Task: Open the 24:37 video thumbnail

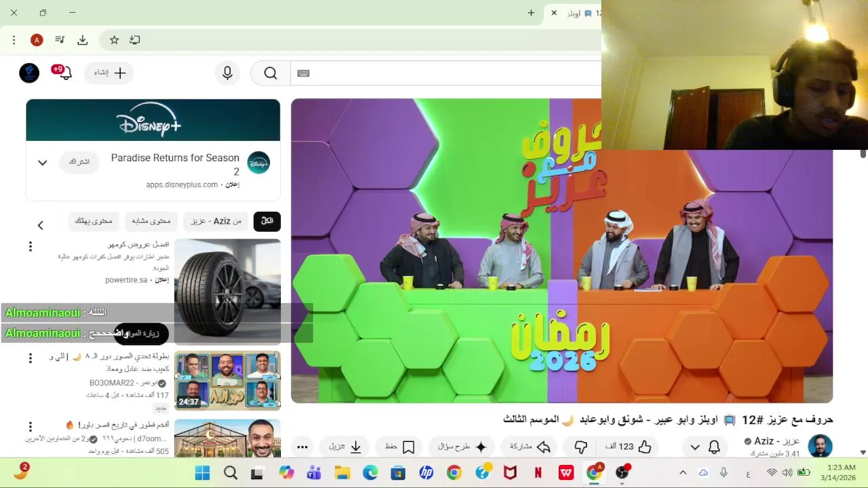Action: tap(227, 381)
